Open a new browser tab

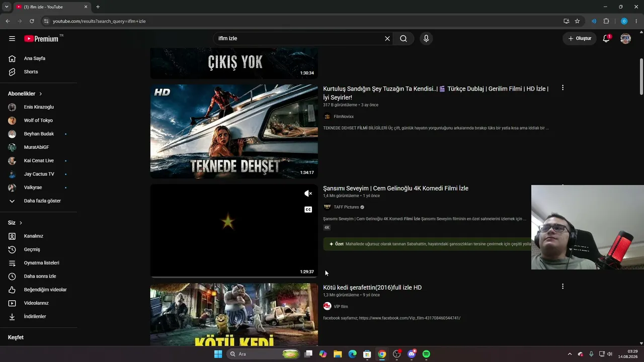pos(98,7)
